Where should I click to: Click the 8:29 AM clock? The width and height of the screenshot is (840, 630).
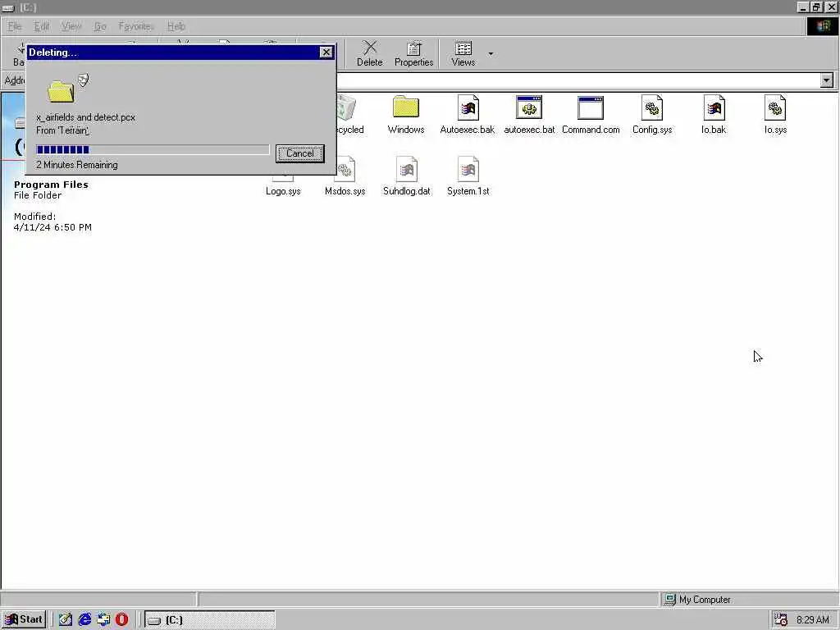pyautogui.click(x=813, y=620)
